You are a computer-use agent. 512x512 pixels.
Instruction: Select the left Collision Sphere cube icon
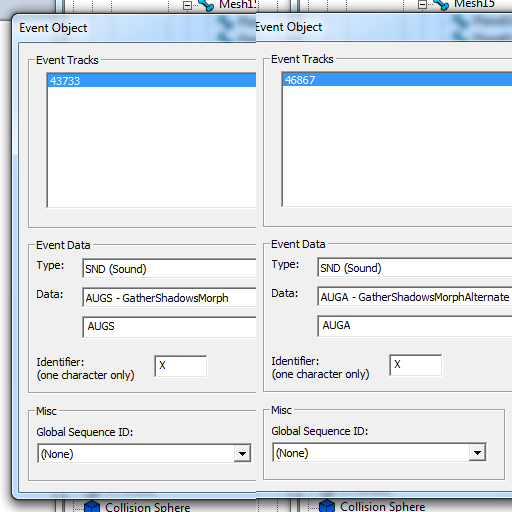coord(92,506)
